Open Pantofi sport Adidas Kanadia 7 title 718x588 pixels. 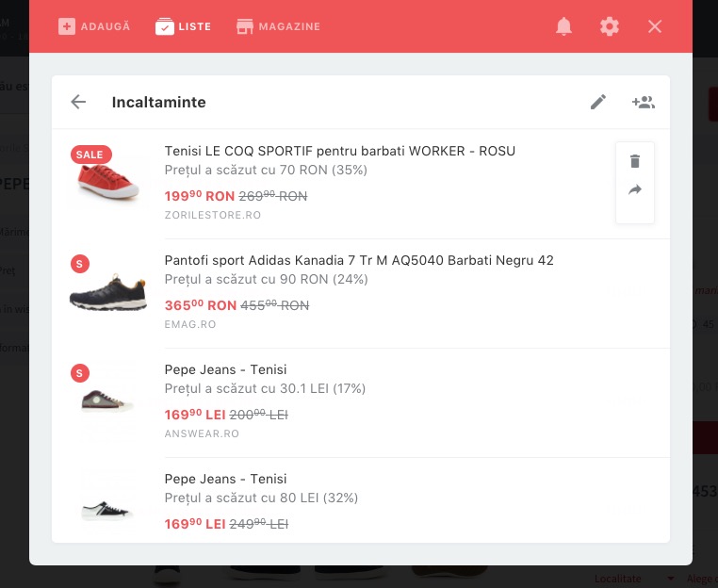pos(359,260)
